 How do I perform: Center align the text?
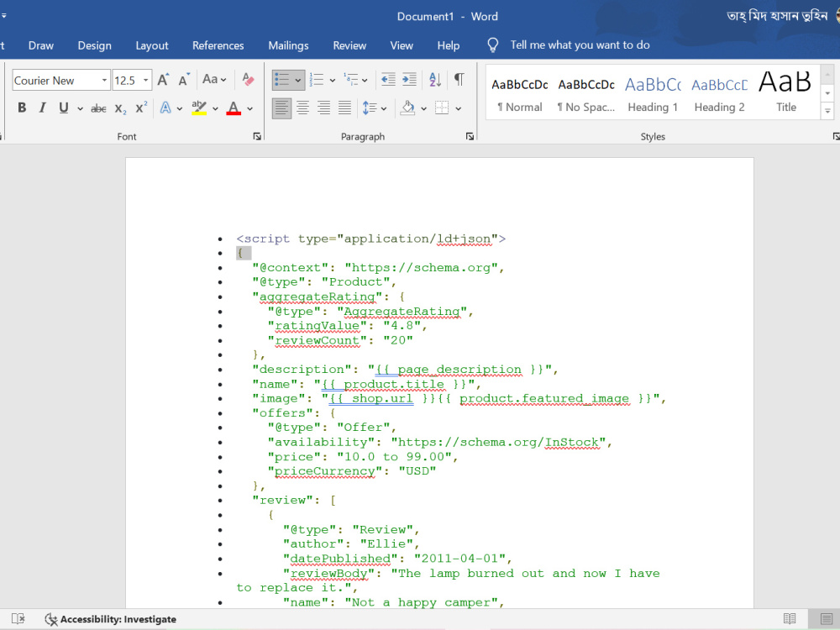point(302,108)
